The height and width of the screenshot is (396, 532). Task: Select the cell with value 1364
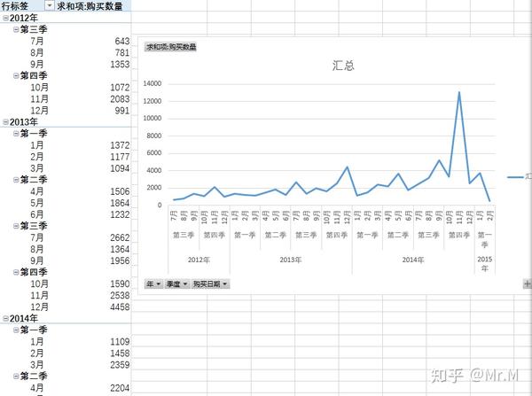tap(120, 249)
